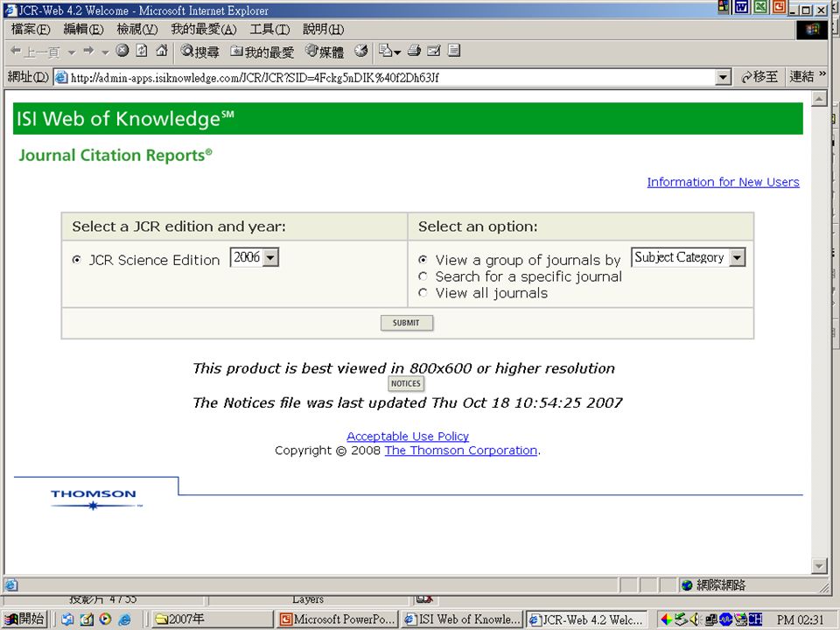Click the page icon in the address bar
Image resolution: width=840 pixels, height=630 pixels.
click(61, 78)
